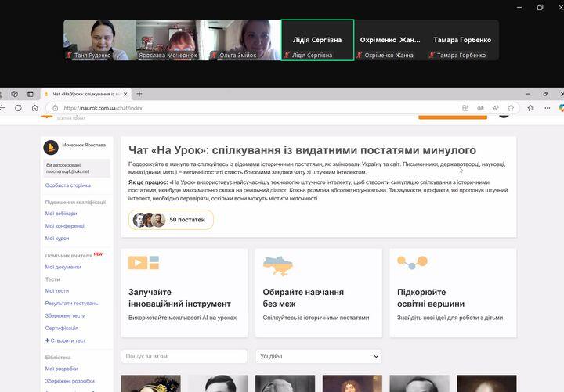Open Мої тести in the sidebar

(57, 291)
